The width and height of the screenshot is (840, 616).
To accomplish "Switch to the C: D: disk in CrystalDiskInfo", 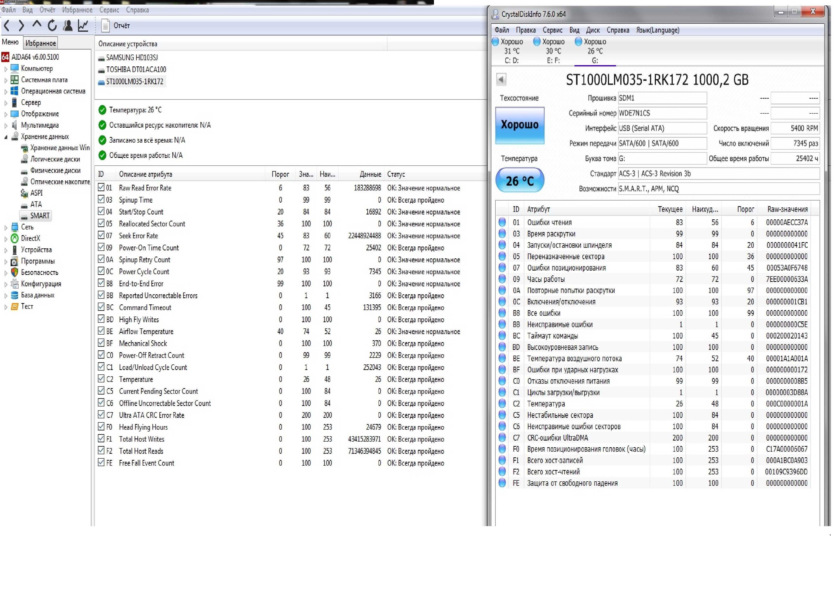I will (x=511, y=51).
